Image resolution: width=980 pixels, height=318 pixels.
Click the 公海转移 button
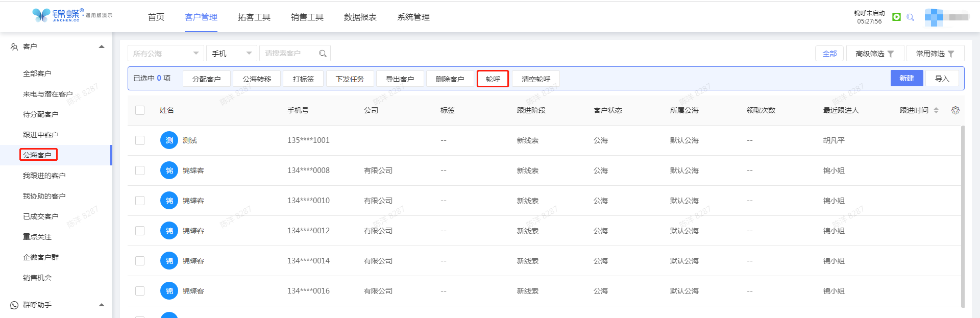pyautogui.click(x=257, y=79)
